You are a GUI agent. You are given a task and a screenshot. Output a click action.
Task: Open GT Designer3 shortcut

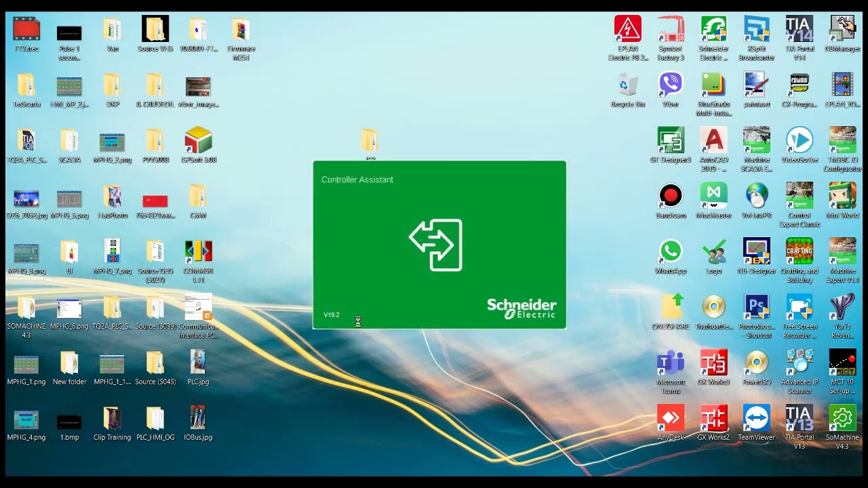(x=671, y=140)
